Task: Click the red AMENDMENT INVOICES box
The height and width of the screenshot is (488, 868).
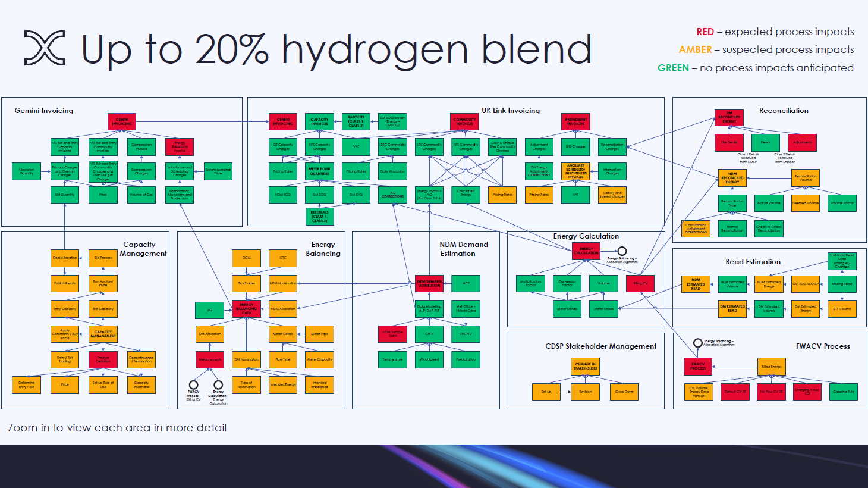Action: (x=575, y=121)
